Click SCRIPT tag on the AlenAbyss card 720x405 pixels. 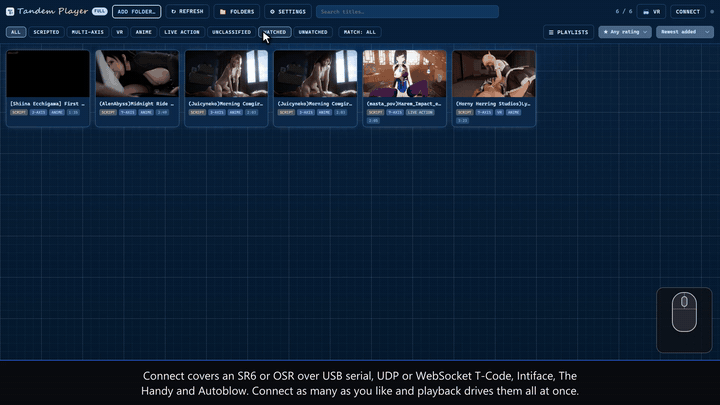point(108,112)
